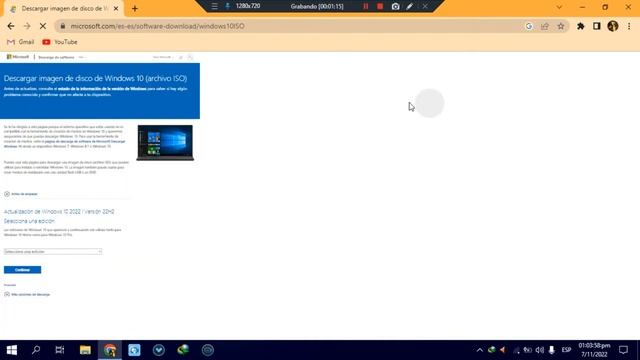The image size is (640, 360).
Task: Pause the screen recording
Action: coord(366,6)
